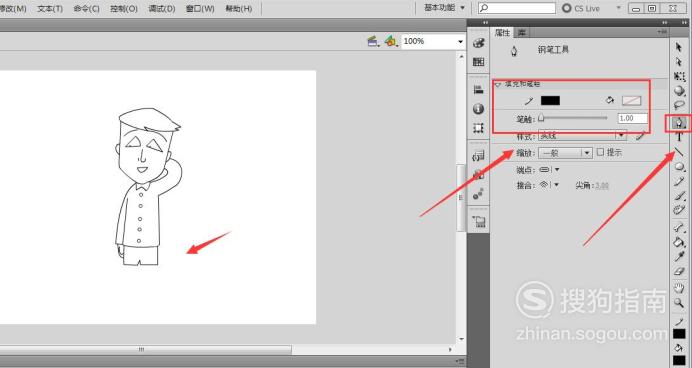This screenshot has width=692, height=368.
Task: Open the 控制(O) menu
Action: 124,8
